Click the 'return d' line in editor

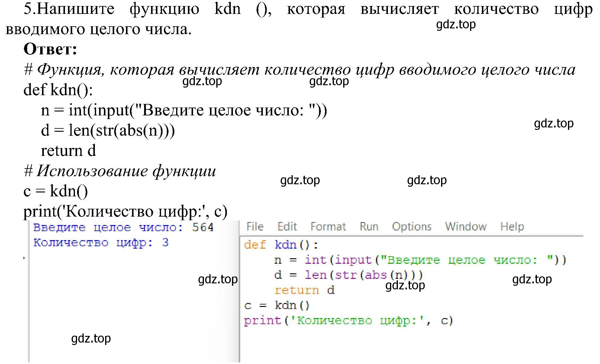(x=304, y=290)
